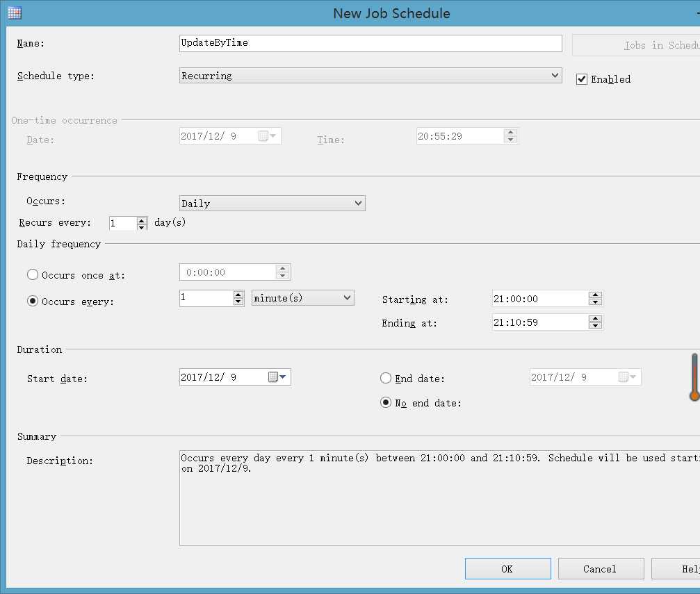The image size is (700, 594).
Task: Click the "Frequency" section label
Action: pos(42,176)
